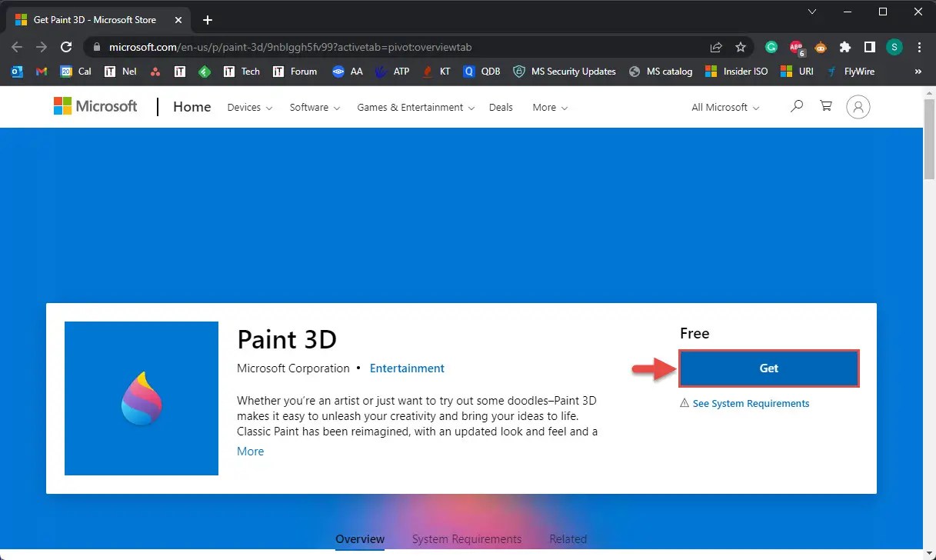The height and width of the screenshot is (560, 936).
Task: Click the account sign-in icon
Action: point(858,106)
